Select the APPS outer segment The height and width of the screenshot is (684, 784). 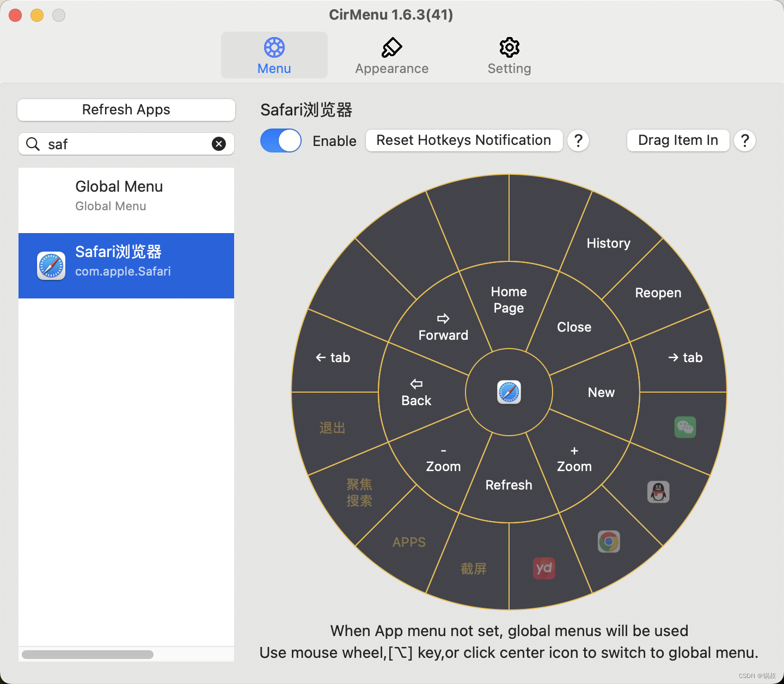[409, 542]
